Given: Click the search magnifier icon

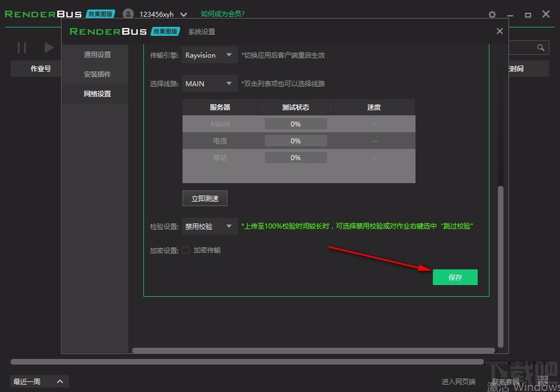Looking at the screenshot, I should tap(541, 48).
